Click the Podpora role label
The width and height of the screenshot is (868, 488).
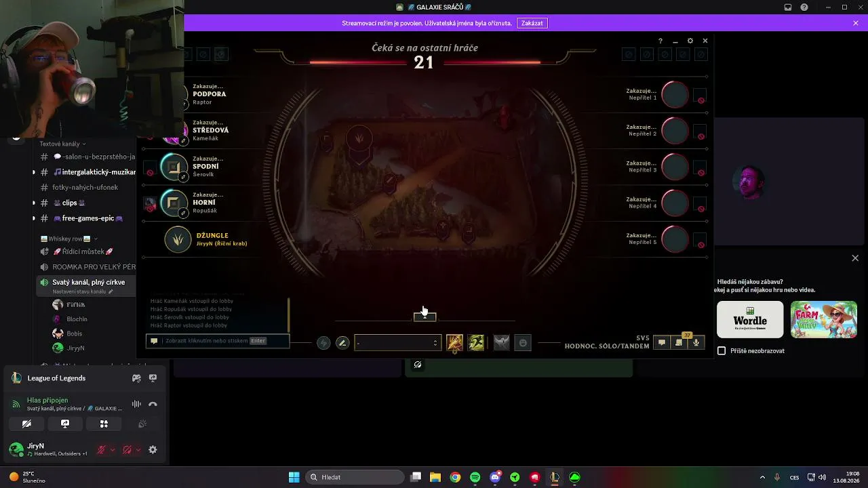210,94
